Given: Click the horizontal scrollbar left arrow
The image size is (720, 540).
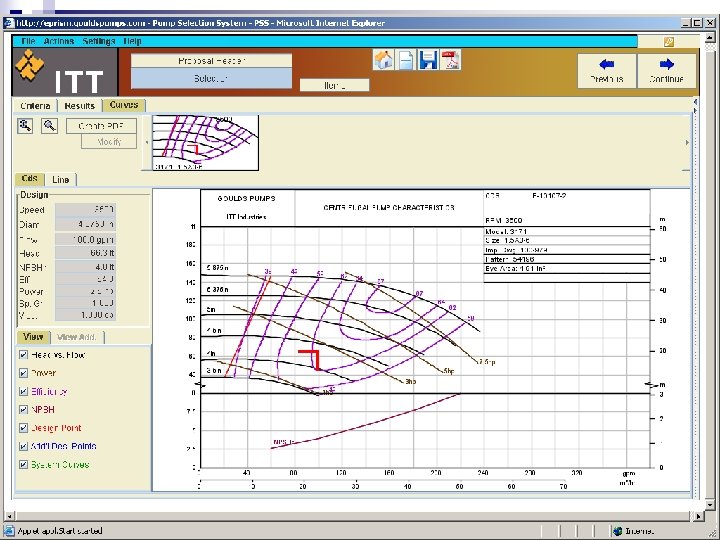Looking at the screenshot, I should pos(9,516).
